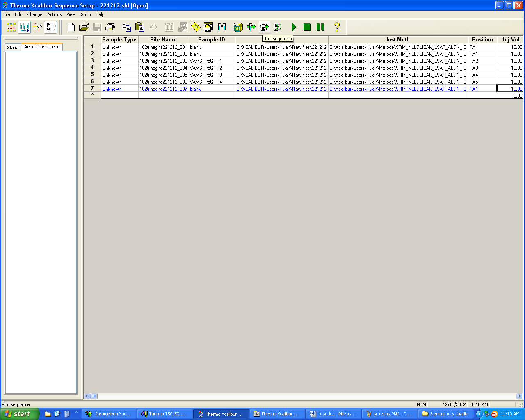Stop analysis with the green square button
Screen dimensions: 525x420
[x=307, y=27]
